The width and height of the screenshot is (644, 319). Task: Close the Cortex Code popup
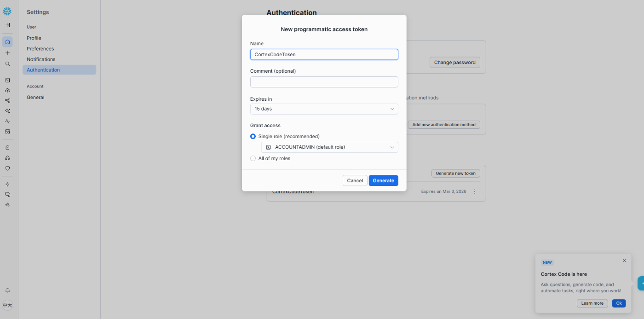(x=624, y=261)
